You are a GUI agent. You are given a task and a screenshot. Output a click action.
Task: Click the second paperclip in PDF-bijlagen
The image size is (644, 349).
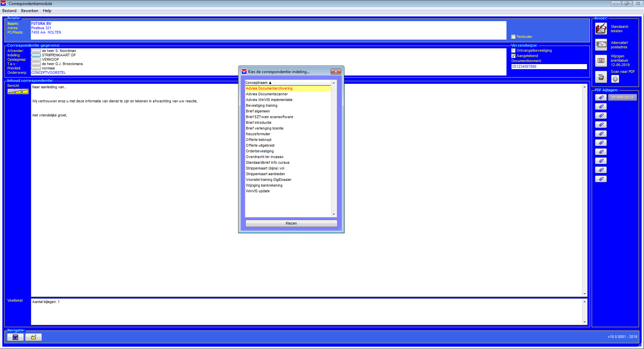coord(601,106)
